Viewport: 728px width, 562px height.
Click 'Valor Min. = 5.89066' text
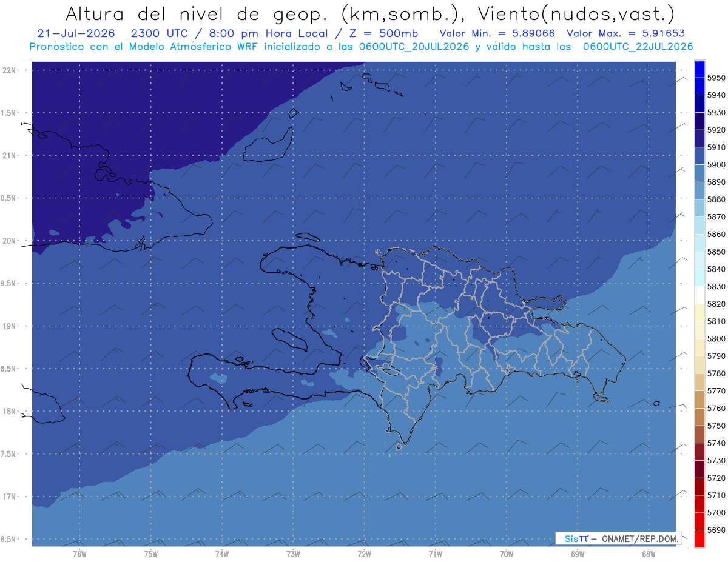(497, 34)
